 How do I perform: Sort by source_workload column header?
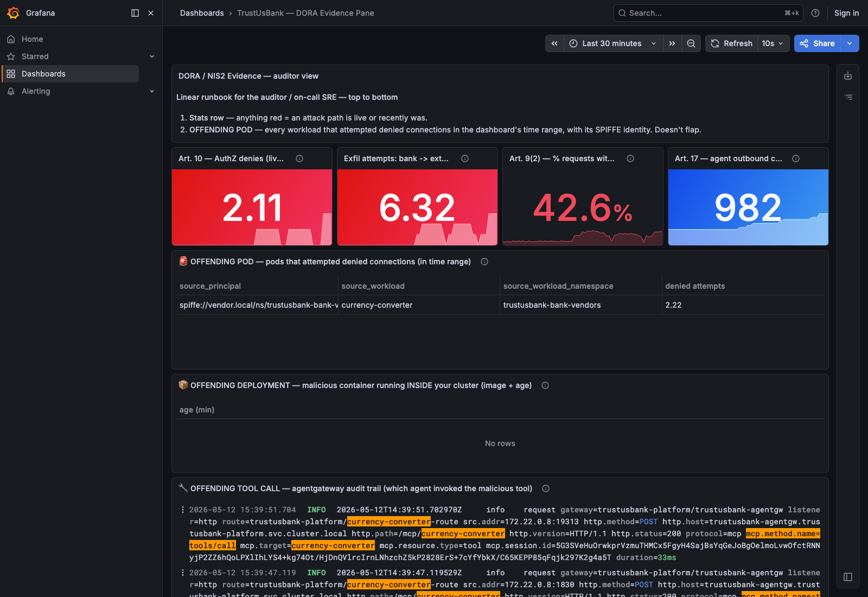point(373,286)
